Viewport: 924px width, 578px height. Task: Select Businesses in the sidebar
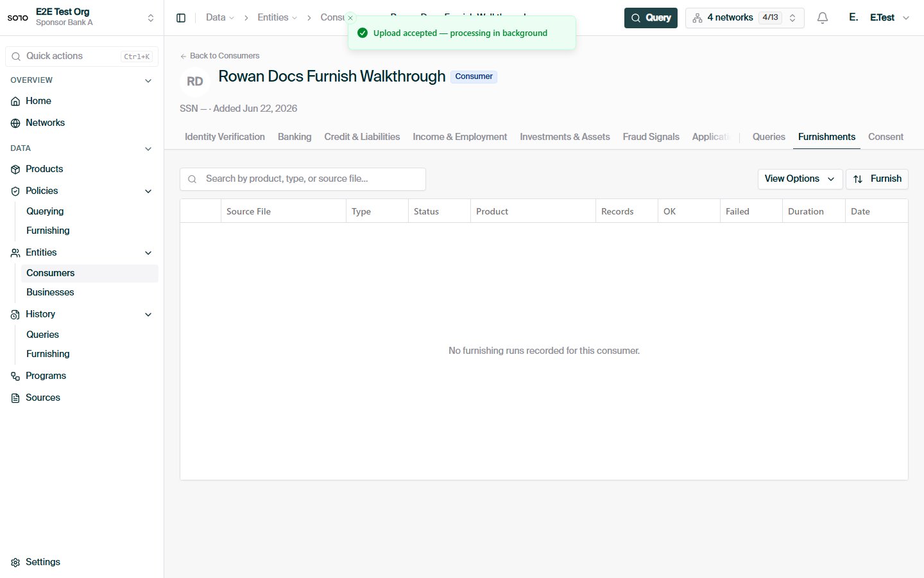click(x=90, y=292)
